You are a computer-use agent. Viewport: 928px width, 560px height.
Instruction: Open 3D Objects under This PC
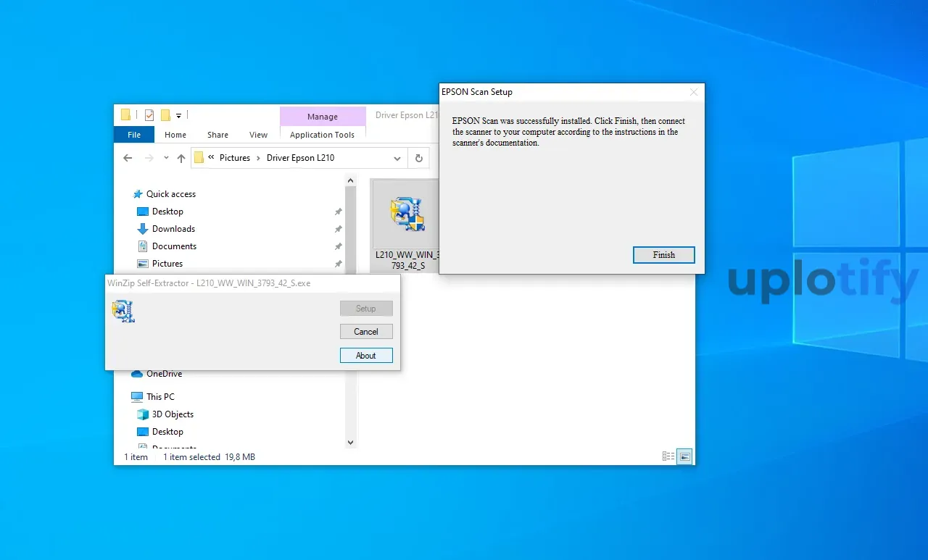click(173, 414)
